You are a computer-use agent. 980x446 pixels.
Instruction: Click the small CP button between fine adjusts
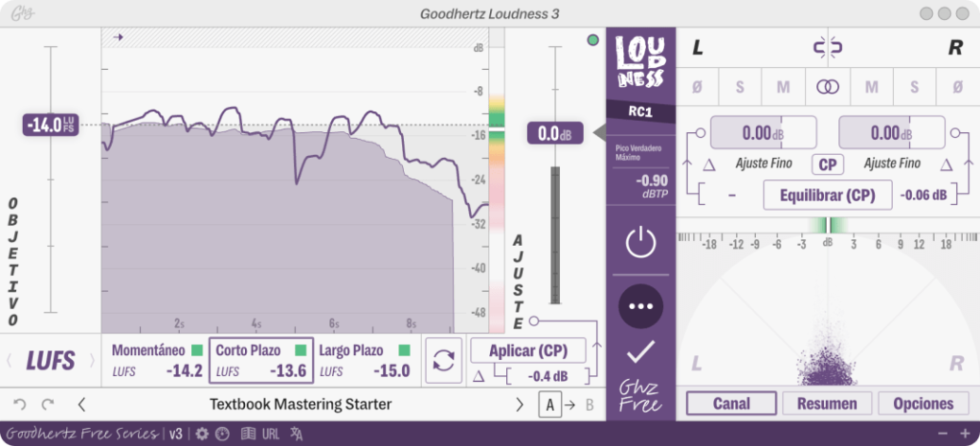point(828,165)
